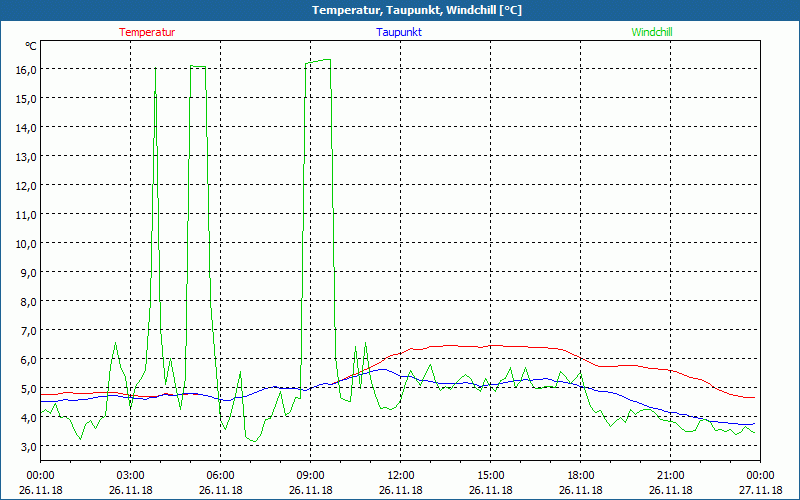
Task: Click the °C unit label on y-axis
Action: (31, 46)
